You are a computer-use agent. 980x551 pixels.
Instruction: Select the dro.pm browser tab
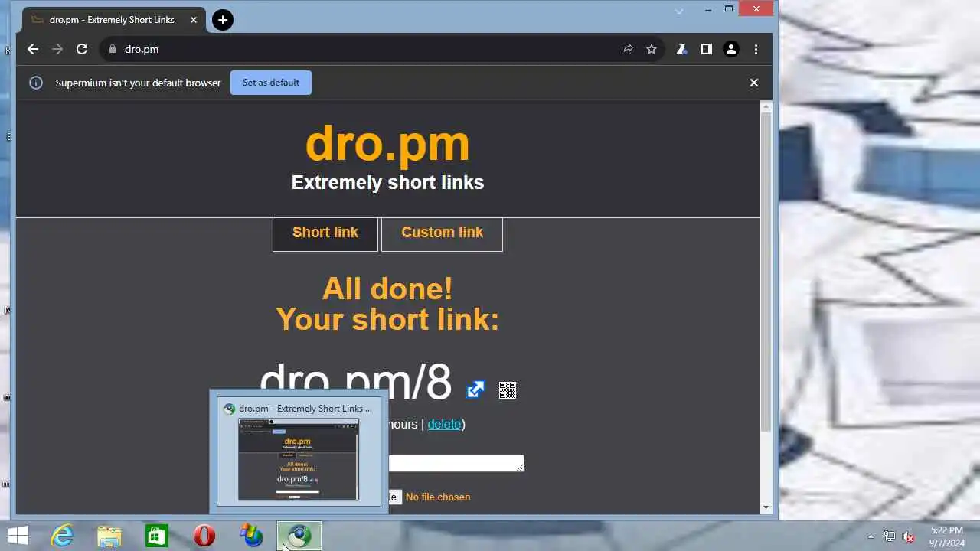112,20
